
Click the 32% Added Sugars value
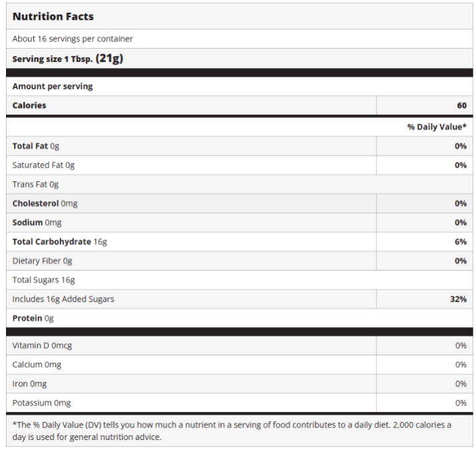pos(458,299)
